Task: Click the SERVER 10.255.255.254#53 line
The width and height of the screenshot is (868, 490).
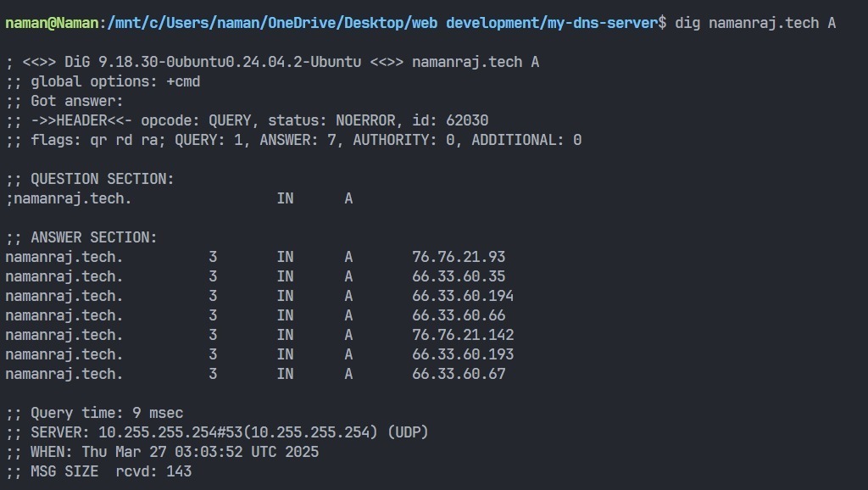Action: (217, 432)
